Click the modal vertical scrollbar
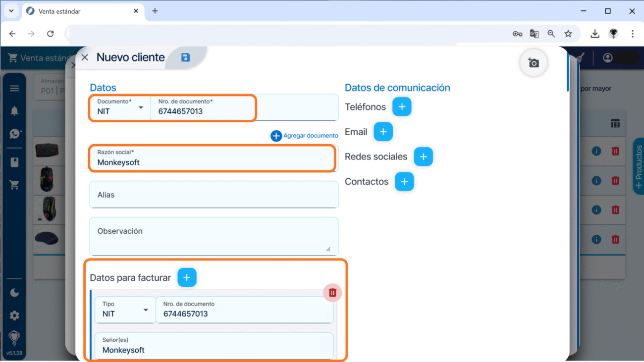Viewport: 644px width, 362px height. pos(568,72)
